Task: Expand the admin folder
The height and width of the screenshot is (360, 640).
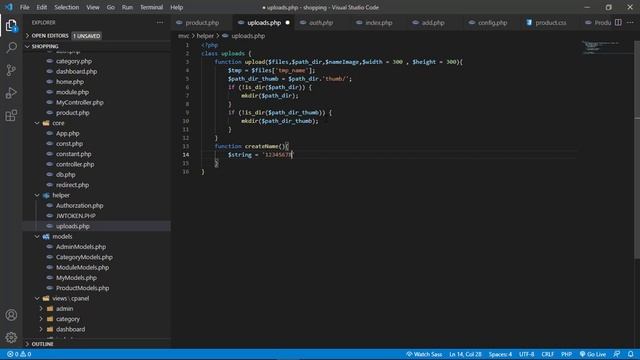Action: click(64, 309)
